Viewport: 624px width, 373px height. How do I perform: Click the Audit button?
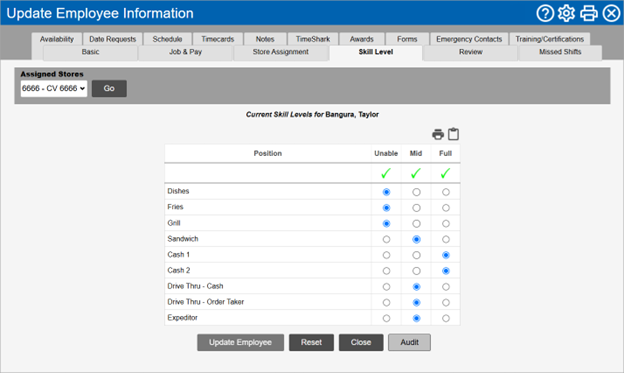(410, 342)
